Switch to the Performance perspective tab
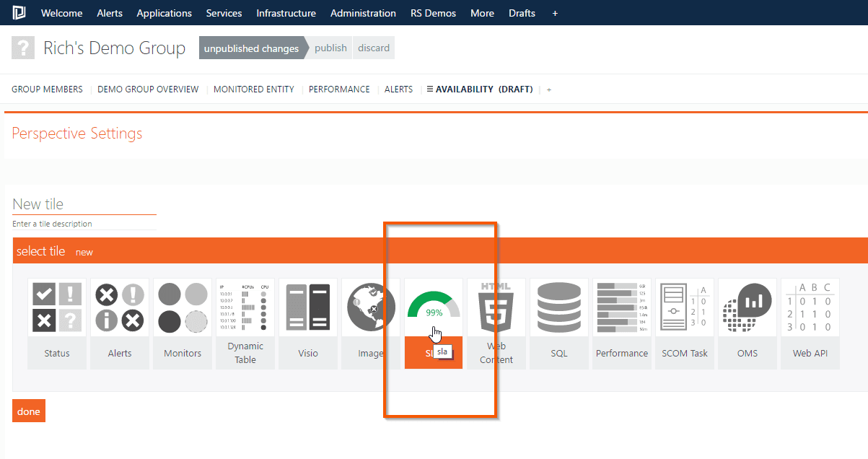 [339, 89]
